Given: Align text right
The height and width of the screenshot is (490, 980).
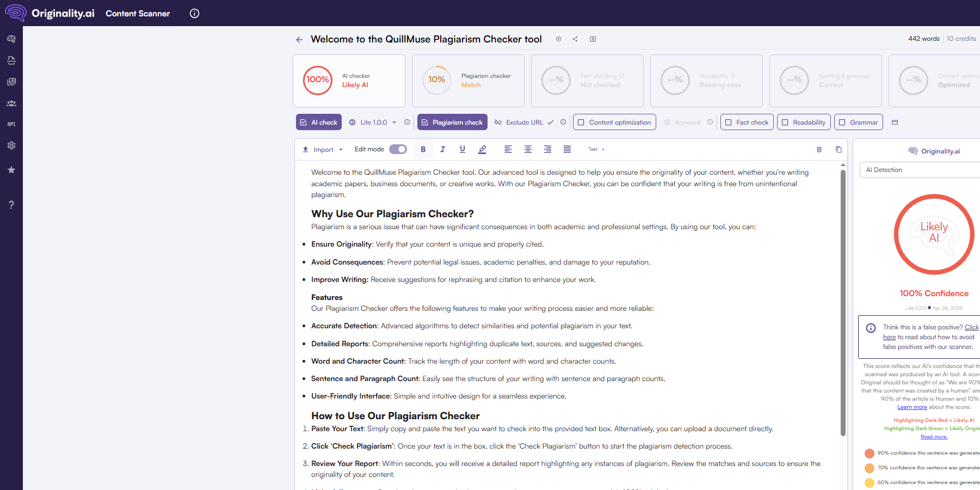Looking at the screenshot, I should pos(547,149).
